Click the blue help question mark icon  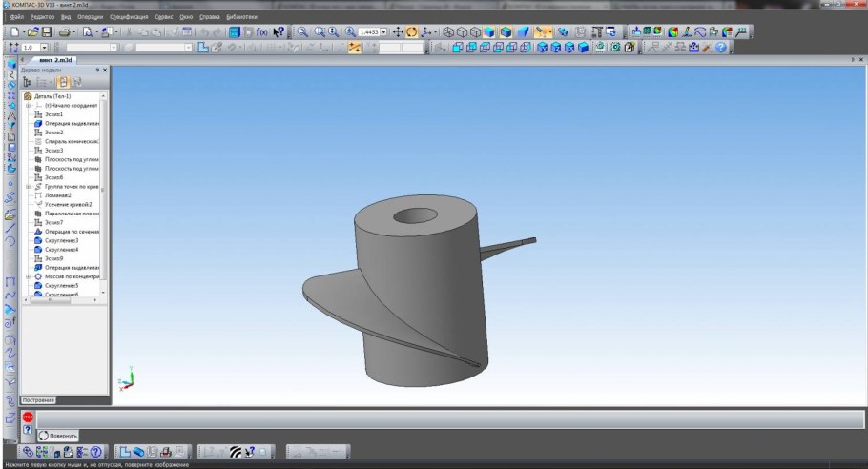pyautogui.click(x=721, y=48)
